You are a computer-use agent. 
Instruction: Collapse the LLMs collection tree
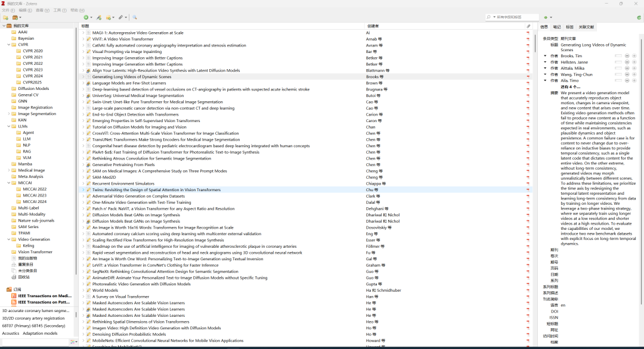tap(8, 126)
